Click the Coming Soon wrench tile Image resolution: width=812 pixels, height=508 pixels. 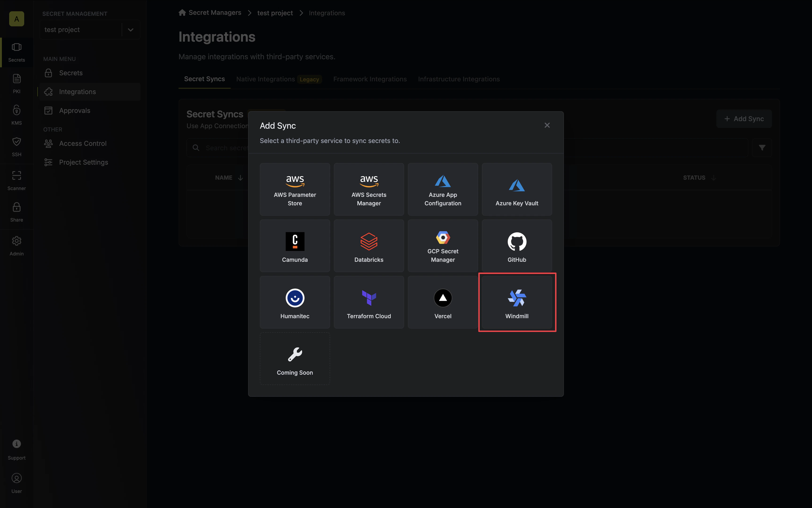pyautogui.click(x=295, y=358)
